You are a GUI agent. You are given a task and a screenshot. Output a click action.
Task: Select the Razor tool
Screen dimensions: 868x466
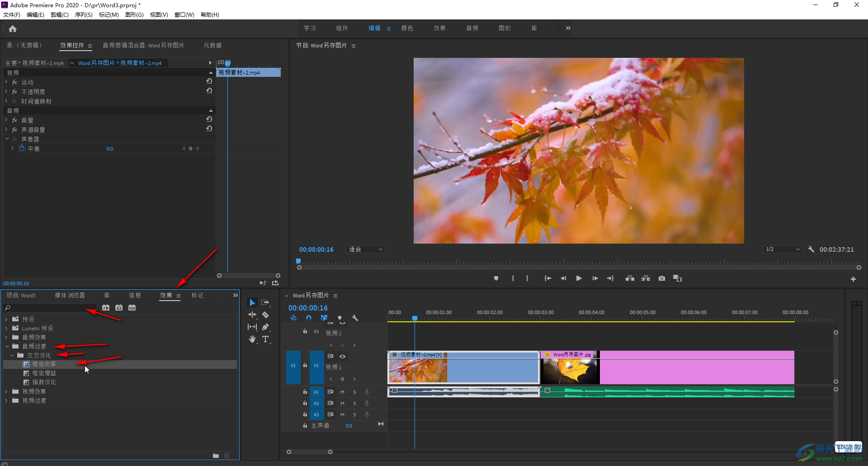click(x=265, y=315)
